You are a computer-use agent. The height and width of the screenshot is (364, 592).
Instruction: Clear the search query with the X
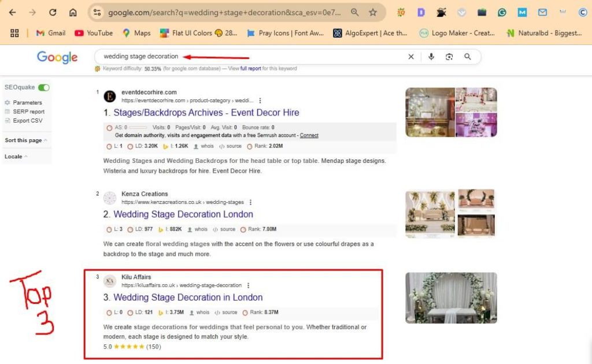[411, 57]
